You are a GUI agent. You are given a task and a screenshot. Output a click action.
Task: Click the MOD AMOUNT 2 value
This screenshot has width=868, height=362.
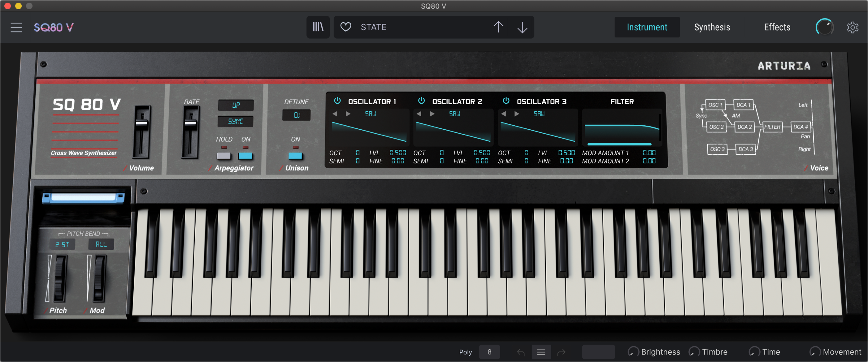pos(649,161)
